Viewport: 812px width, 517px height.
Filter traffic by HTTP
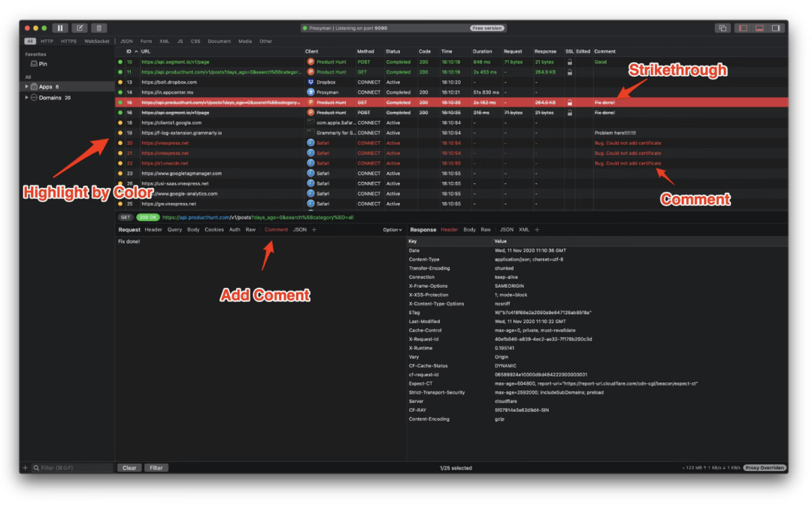point(47,41)
